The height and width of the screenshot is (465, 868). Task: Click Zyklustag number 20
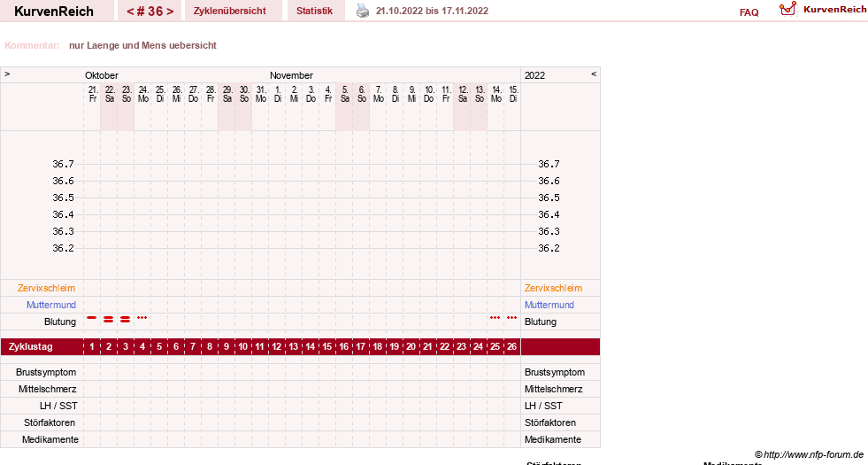pos(411,347)
